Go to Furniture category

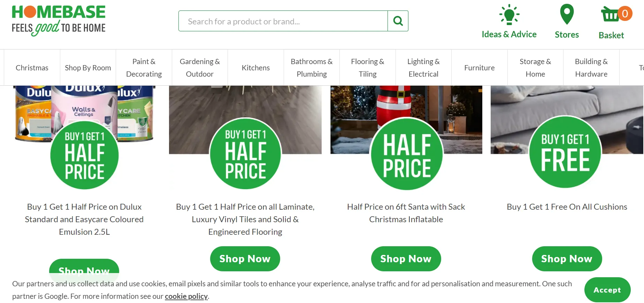479,68
